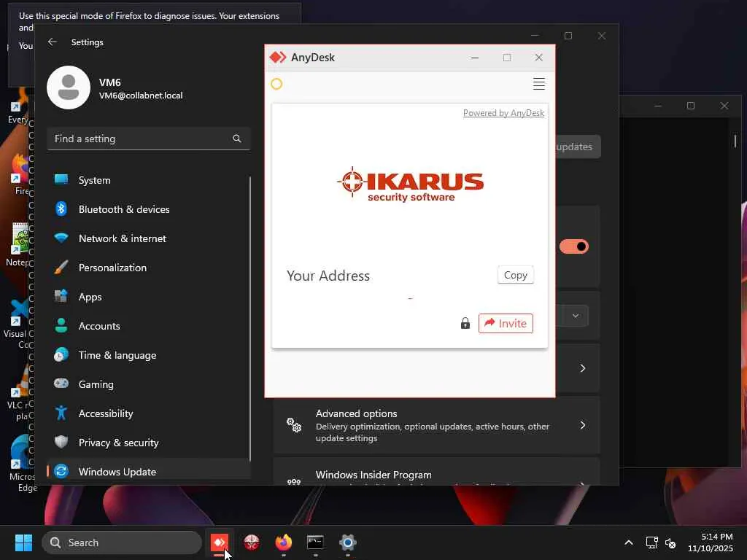Click the muted volume tray icon
The image size is (747, 560).
[670, 542]
